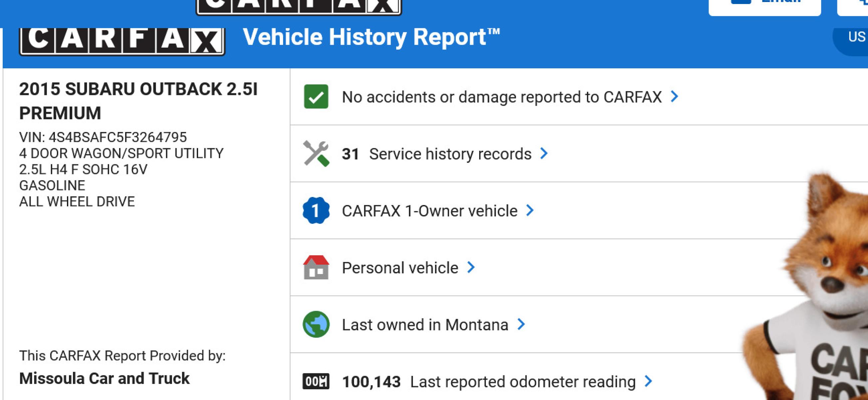868x400 pixels.
Task: Expand the Last owned in Montana chevron
Action: click(x=521, y=324)
